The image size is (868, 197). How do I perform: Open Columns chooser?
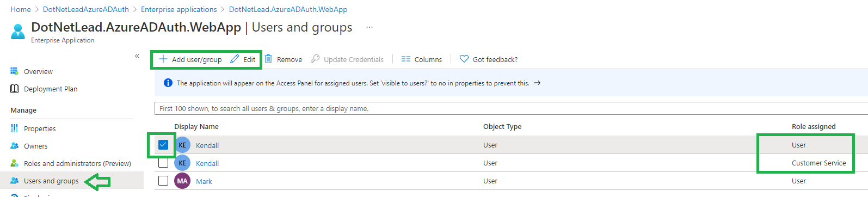click(x=422, y=59)
